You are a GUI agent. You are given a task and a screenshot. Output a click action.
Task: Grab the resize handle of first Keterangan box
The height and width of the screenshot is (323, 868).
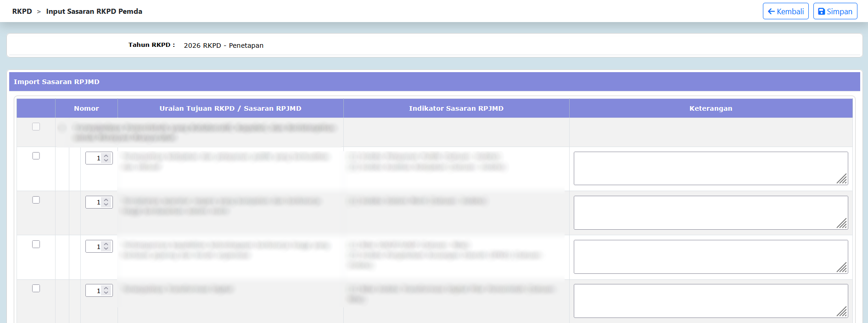[842, 179]
